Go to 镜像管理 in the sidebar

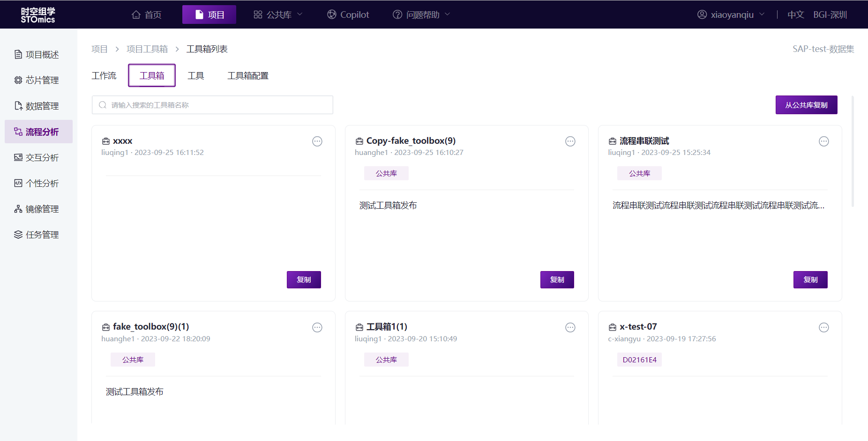42,209
